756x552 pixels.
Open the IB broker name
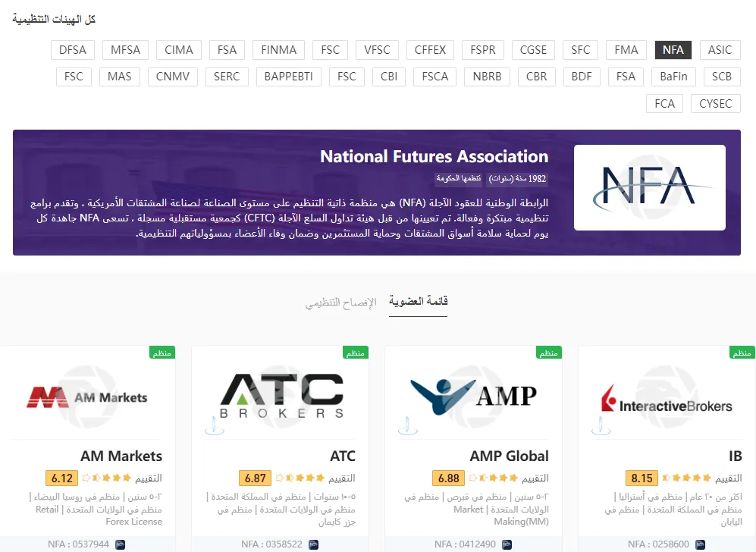[x=736, y=456]
